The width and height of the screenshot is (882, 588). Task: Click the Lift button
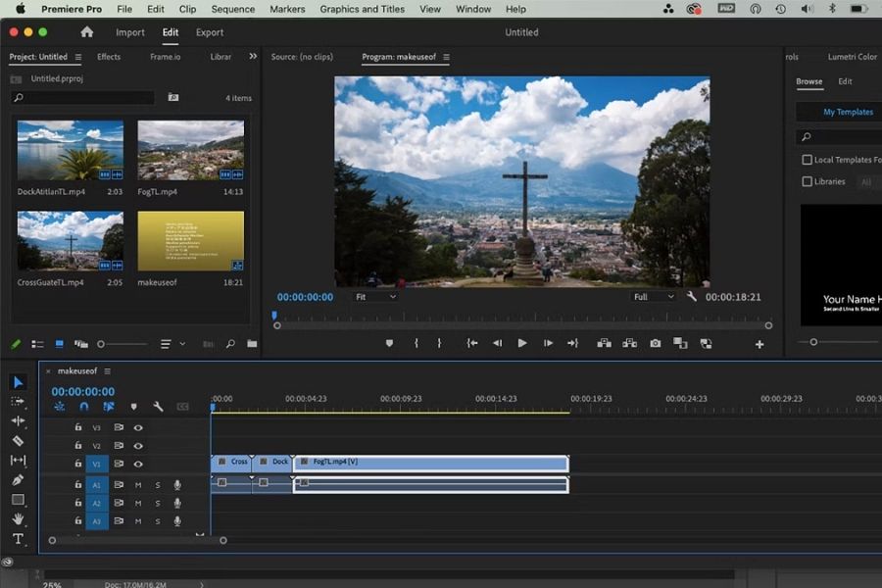point(604,343)
